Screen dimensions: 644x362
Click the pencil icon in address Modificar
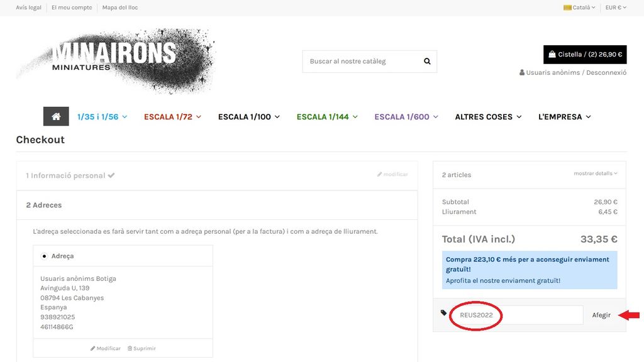[93, 348]
